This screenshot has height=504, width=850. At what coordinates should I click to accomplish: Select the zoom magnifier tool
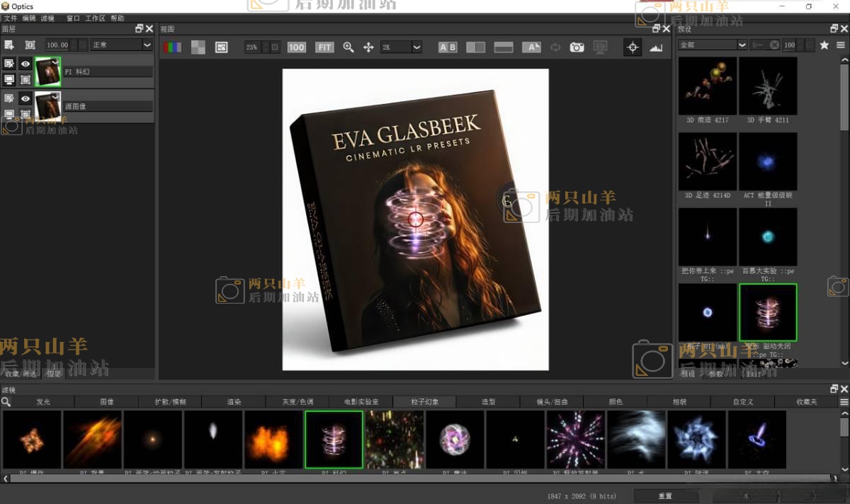click(348, 47)
